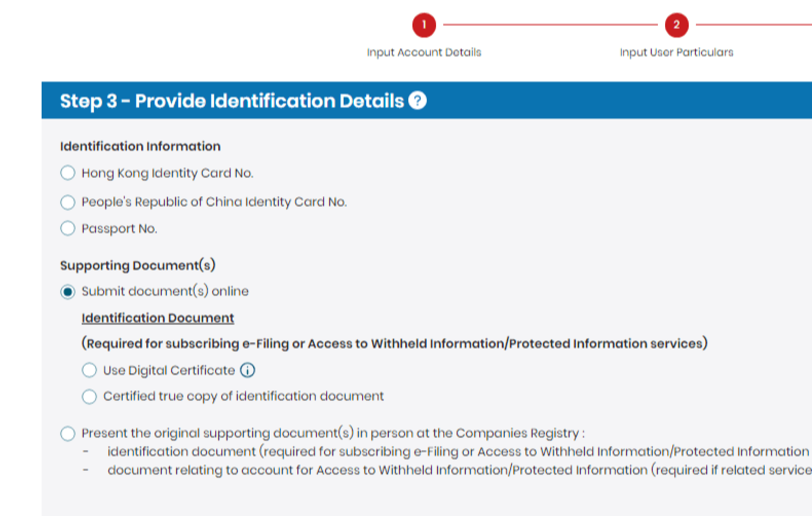Screen dimensions: 812x516
Task: Click the 'Hong Kong Identity Card No.' label text
Action: tap(167, 173)
